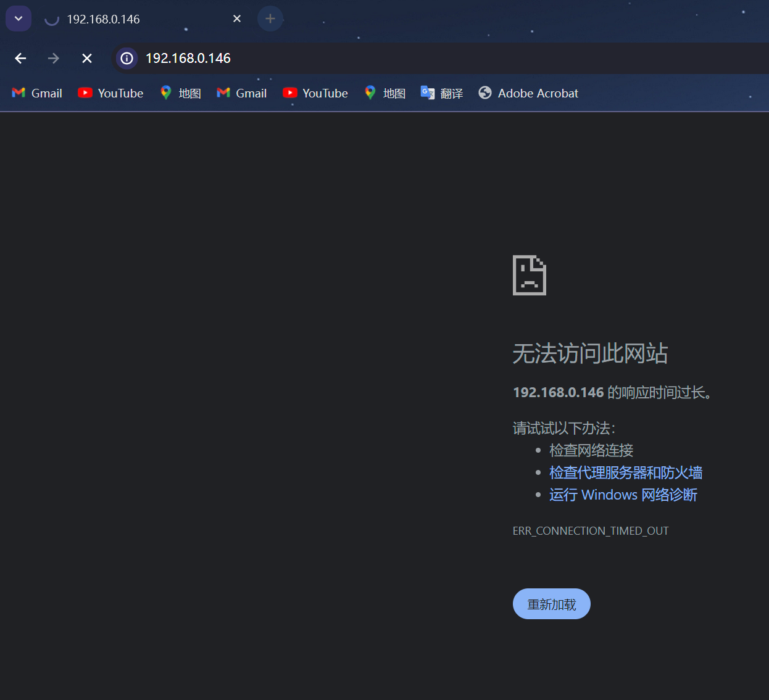Expand the tab search dropdown
The width and height of the screenshot is (769, 700).
pos(19,19)
